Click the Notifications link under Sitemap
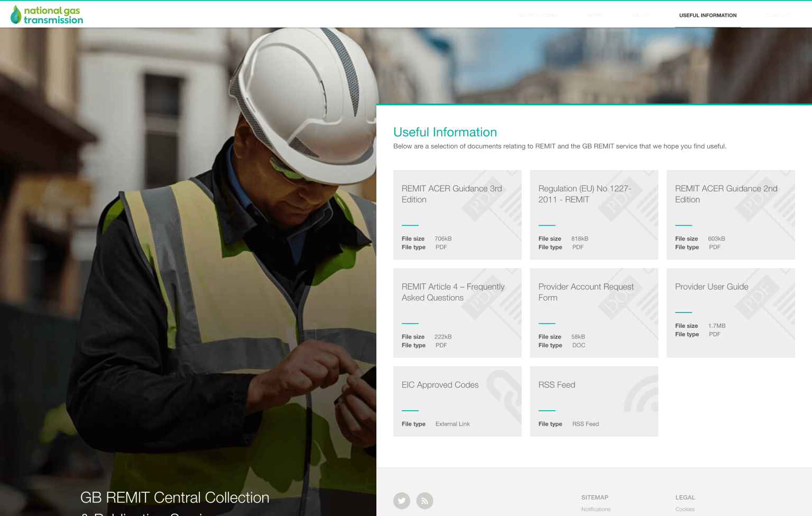 (x=596, y=509)
